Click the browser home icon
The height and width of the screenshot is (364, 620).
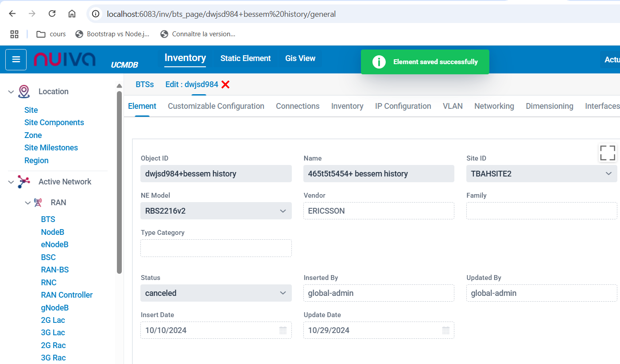click(x=72, y=14)
